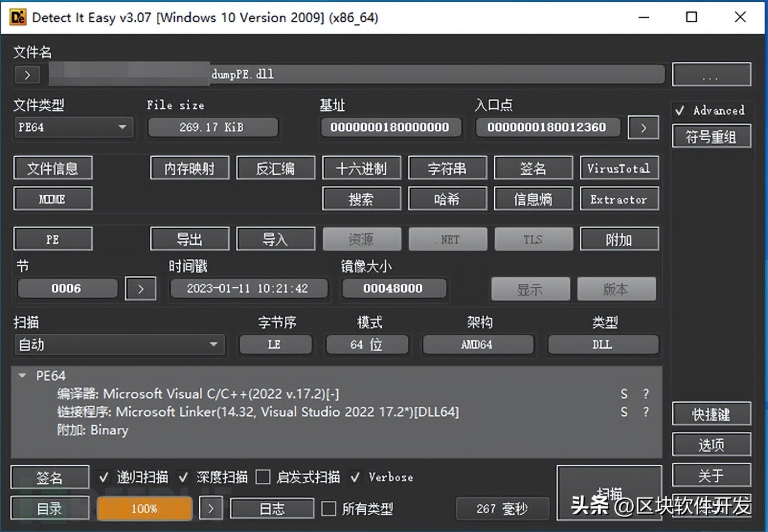Viewport: 768px width, 532px height.
Task: Disable the Verbose checkbox
Action: click(x=356, y=477)
